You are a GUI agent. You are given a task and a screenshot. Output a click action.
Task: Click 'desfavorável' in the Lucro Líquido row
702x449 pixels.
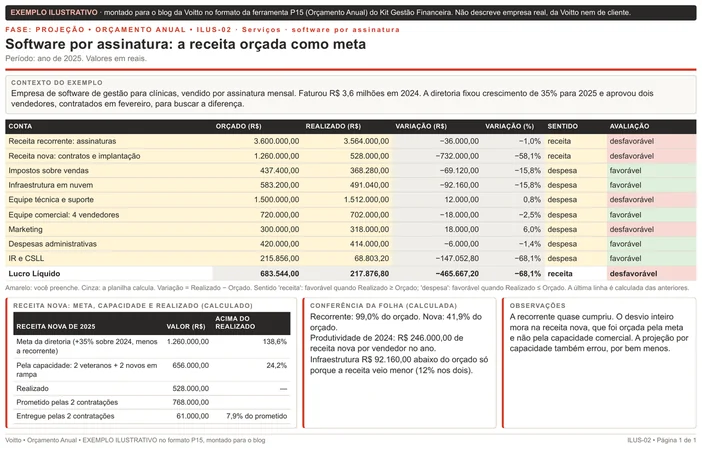click(633, 274)
